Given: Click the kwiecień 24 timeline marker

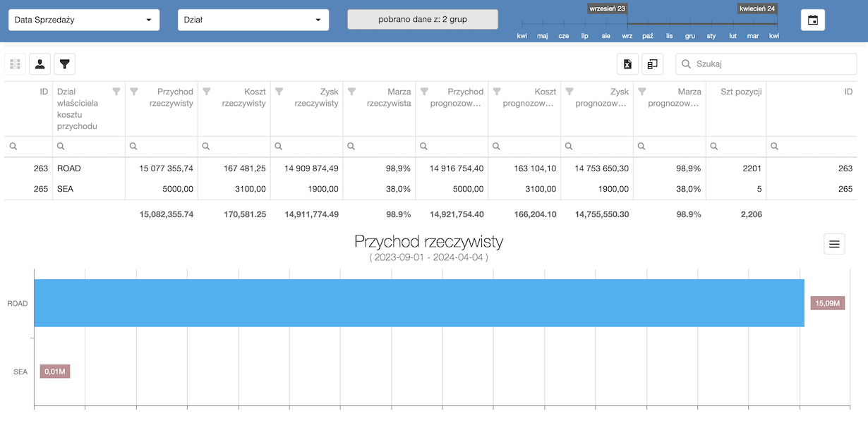Looking at the screenshot, I should click(x=757, y=8).
